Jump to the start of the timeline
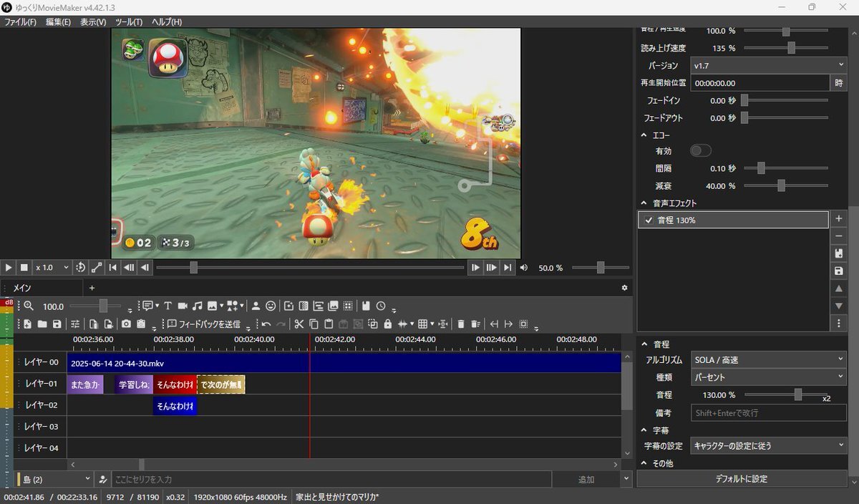Screen dimensions: 859x504 pos(113,268)
